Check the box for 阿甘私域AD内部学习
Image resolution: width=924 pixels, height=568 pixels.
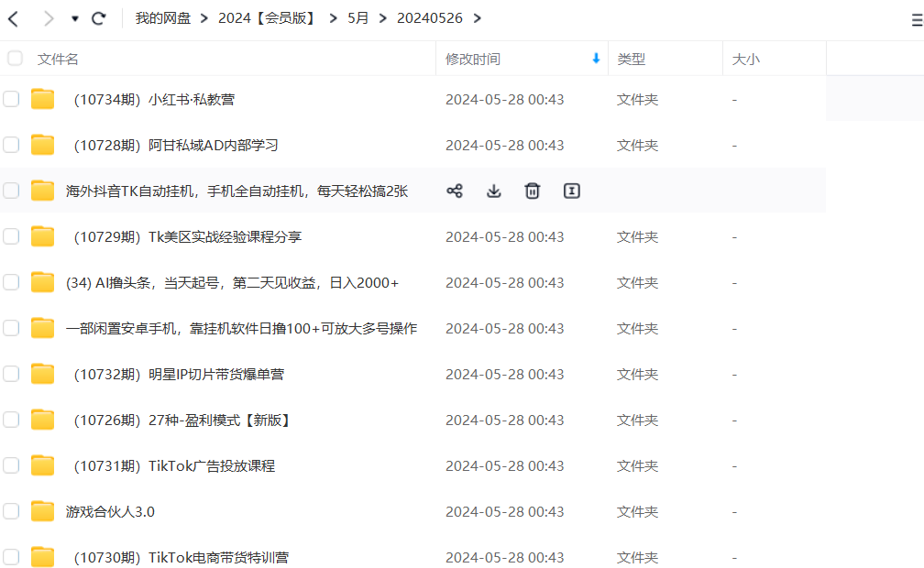11,145
